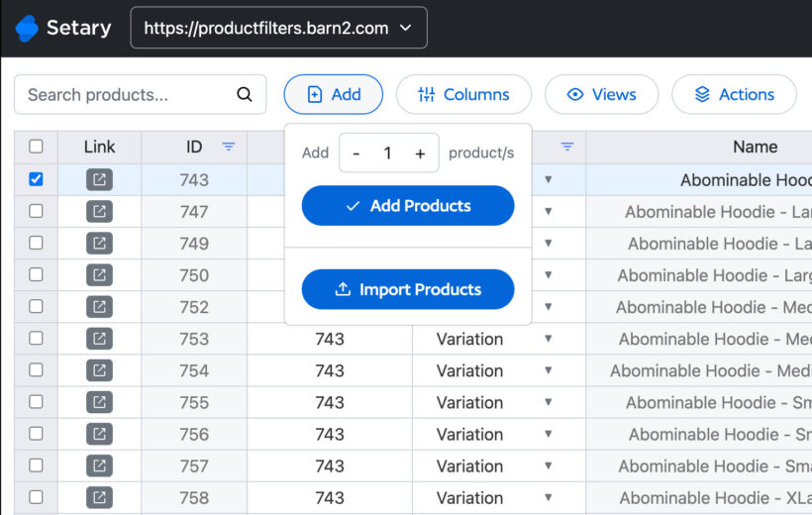Open the Actions menu
812x515 pixels.
click(x=733, y=95)
